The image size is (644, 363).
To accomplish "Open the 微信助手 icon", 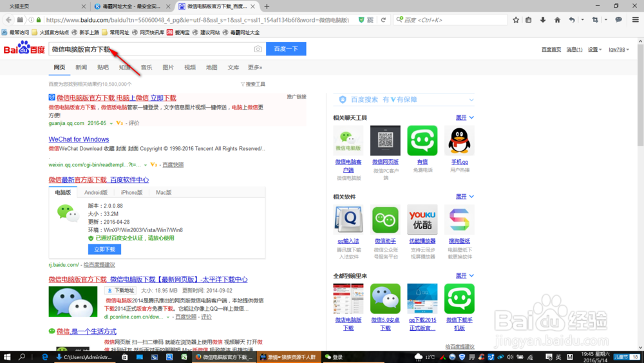I will click(x=385, y=219).
